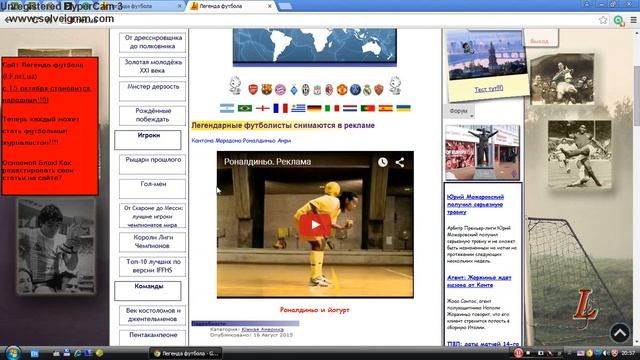Open the Bayern Munich club crest

[280, 90]
